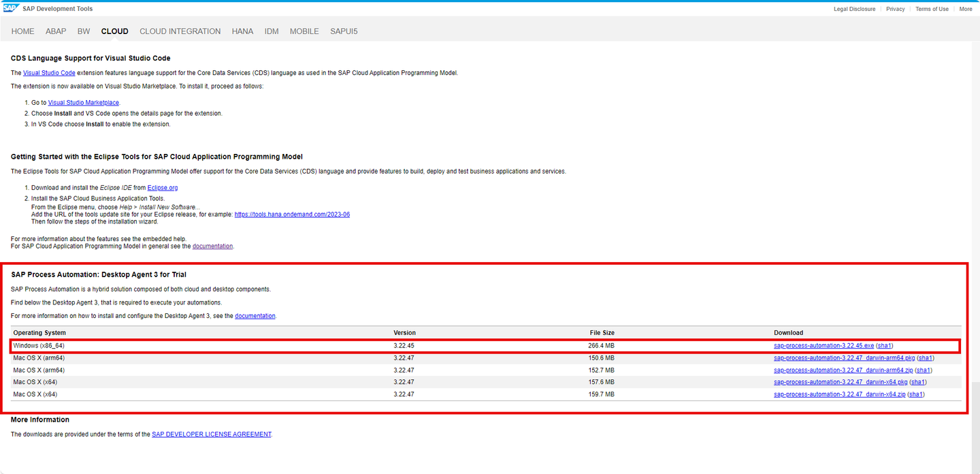The image size is (980, 474).
Task: Click the File Size column header
Action: tap(602, 333)
